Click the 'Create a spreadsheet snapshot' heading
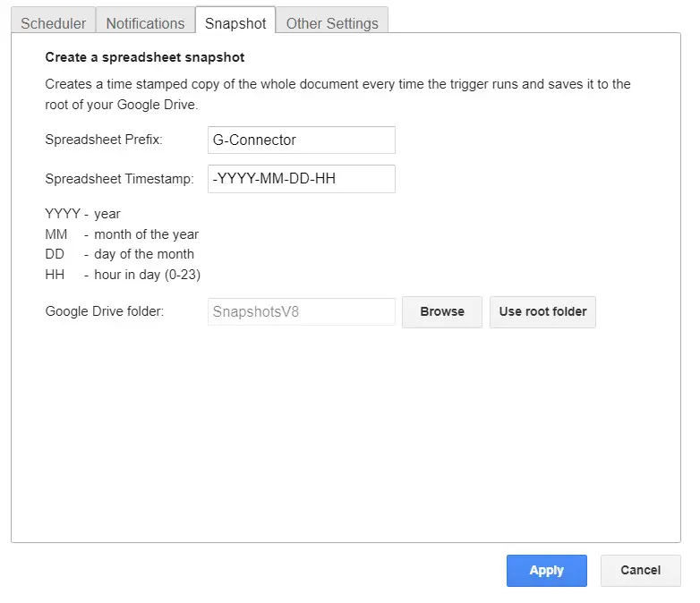The image size is (700, 603). point(145,57)
